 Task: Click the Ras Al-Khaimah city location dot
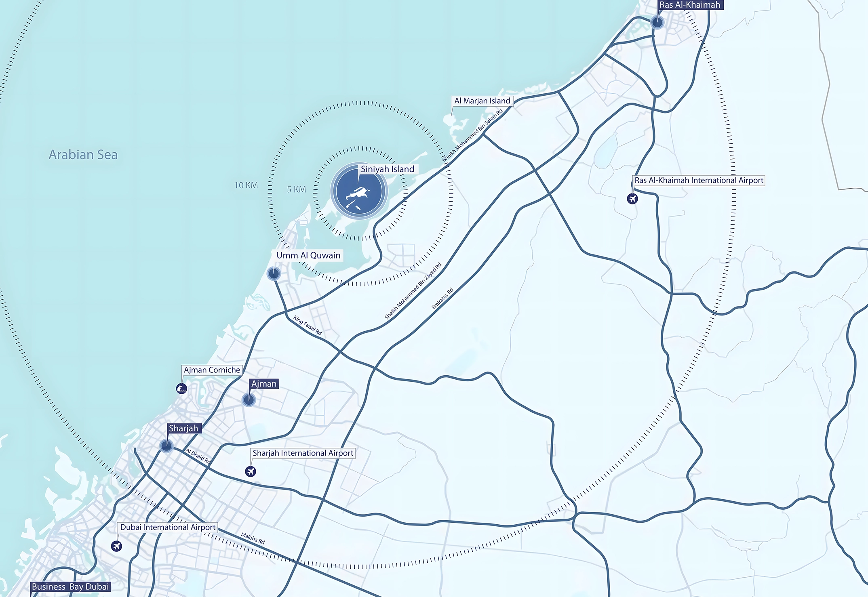(x=657, y=22)
